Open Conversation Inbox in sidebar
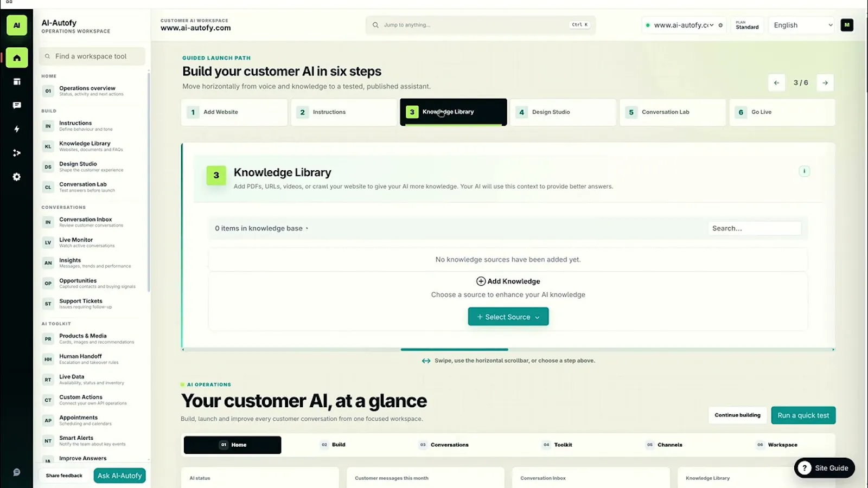 pos(92,222)
